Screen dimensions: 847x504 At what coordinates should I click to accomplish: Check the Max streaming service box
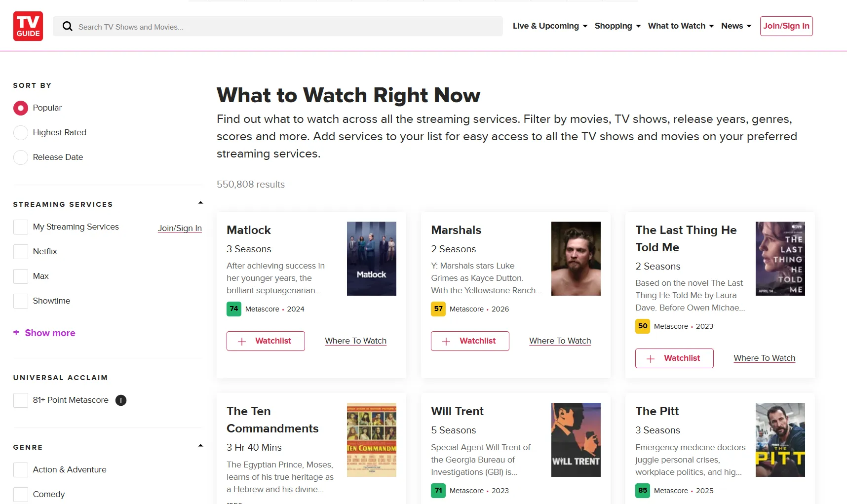point(20,276)
